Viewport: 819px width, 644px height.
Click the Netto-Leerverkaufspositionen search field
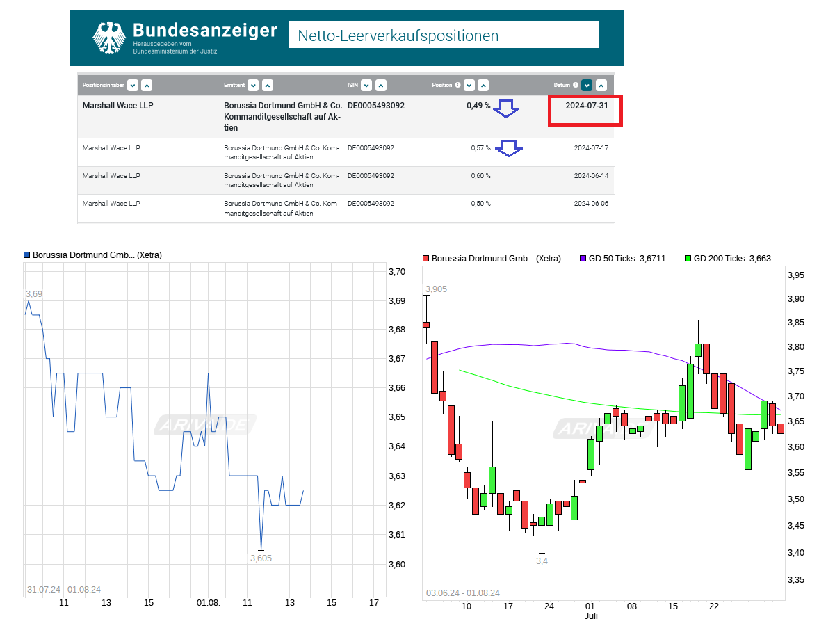tap(444, 35)
